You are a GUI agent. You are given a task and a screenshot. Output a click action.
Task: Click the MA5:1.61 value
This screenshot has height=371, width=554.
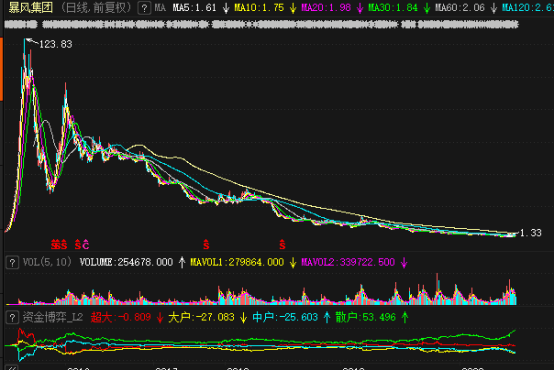[x=194, y=8]
